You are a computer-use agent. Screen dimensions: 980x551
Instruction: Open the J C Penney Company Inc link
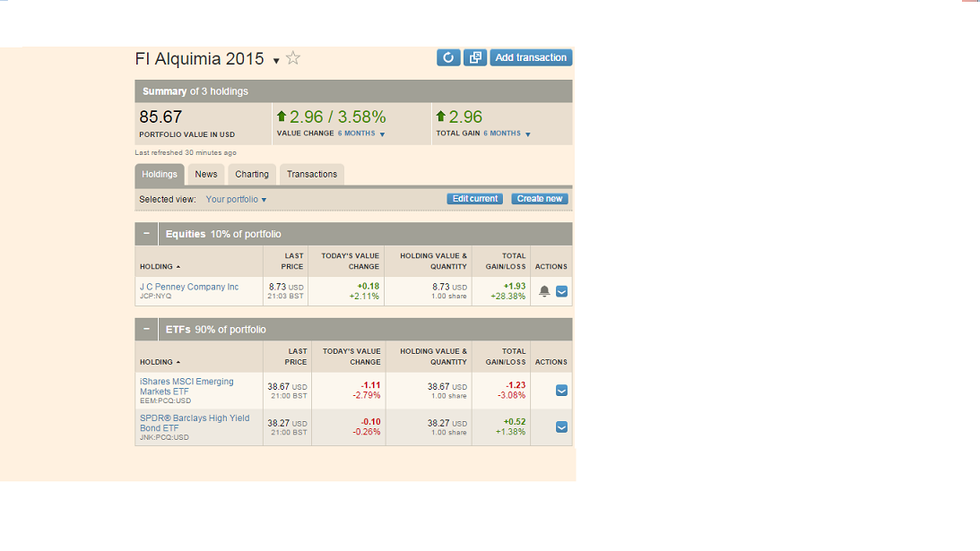pos(189,287)
